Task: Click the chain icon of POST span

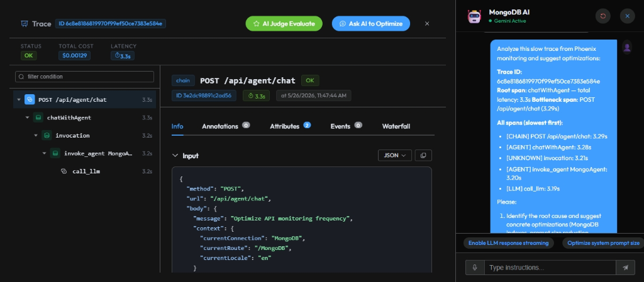Action: (30, 100)
